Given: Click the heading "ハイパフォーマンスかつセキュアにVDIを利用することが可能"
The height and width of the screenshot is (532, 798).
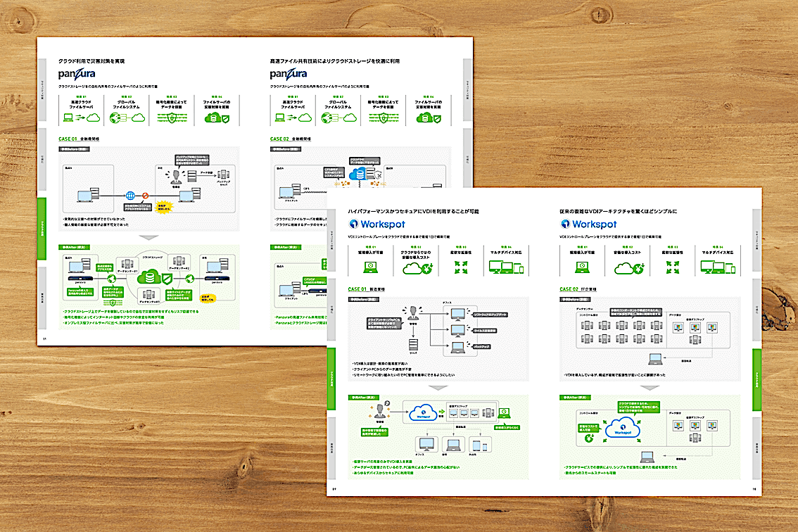Looking at the screenshot, I should pos(413,211).
